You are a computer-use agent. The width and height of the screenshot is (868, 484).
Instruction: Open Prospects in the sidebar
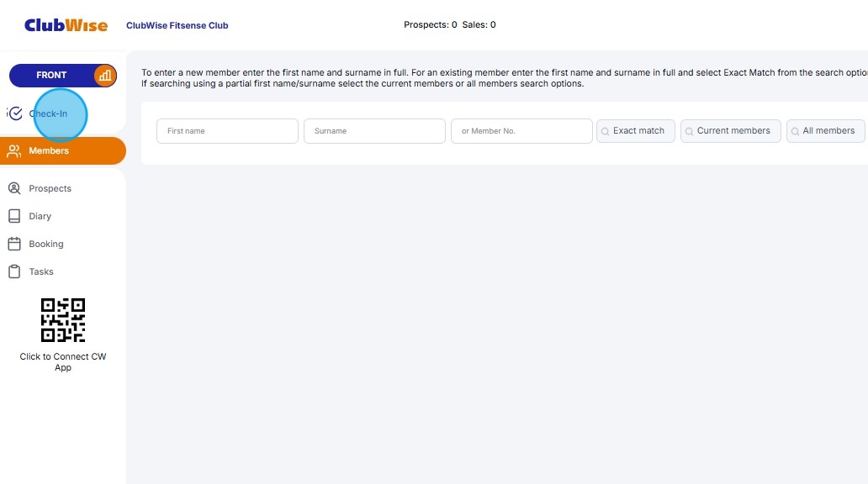[50, 188]
